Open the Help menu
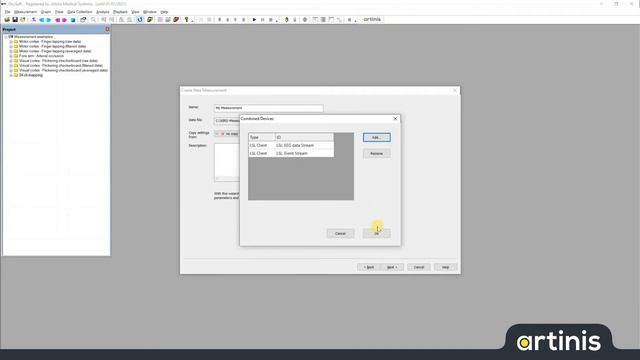The height and width of the screenshot is (360, 640). [x=164, y=12]
